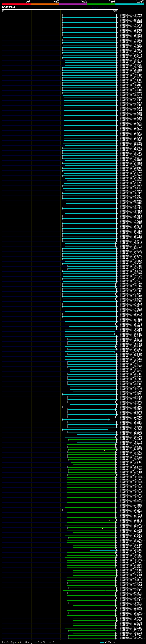Select hit label UniRef100_P93438
This screenshot has width=146, height=644.
131,65
